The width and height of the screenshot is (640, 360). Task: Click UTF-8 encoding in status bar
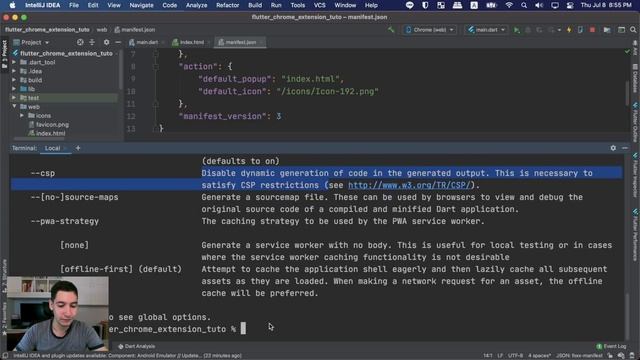515,356
